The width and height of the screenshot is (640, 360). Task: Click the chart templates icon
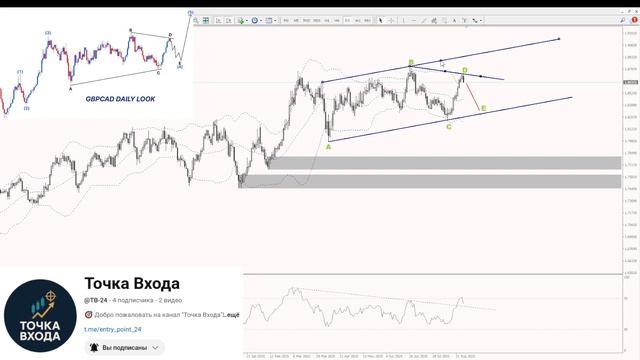(x=269, y=20)
